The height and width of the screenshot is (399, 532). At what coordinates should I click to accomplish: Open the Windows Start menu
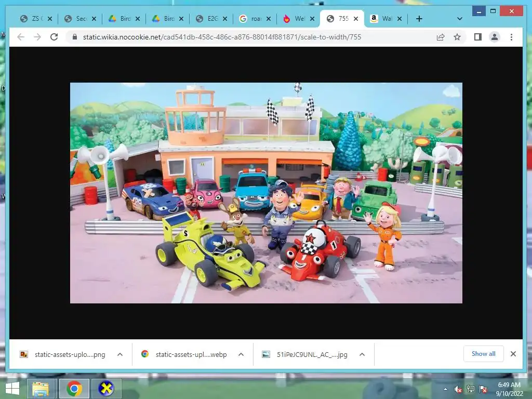pyautogui.click(x=12, y=389)
